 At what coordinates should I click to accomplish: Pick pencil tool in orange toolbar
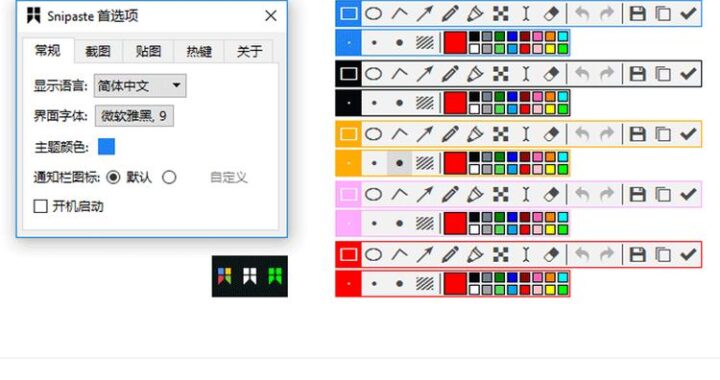pos(450,134)
